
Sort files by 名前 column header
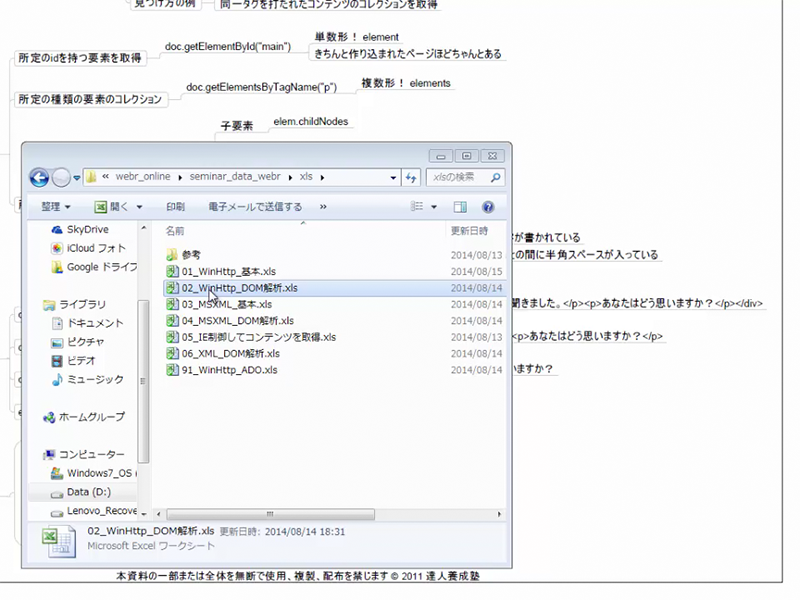(176, 230)
